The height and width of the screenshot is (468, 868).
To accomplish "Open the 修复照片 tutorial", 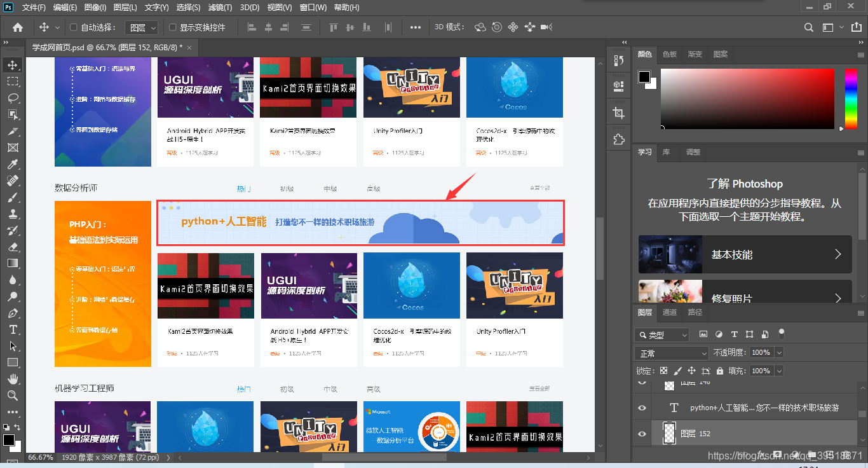I will click(745, 292).
